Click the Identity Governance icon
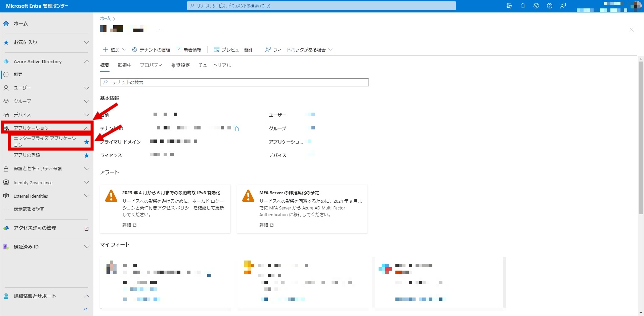The image size is (644, 316). click(6, 183)
